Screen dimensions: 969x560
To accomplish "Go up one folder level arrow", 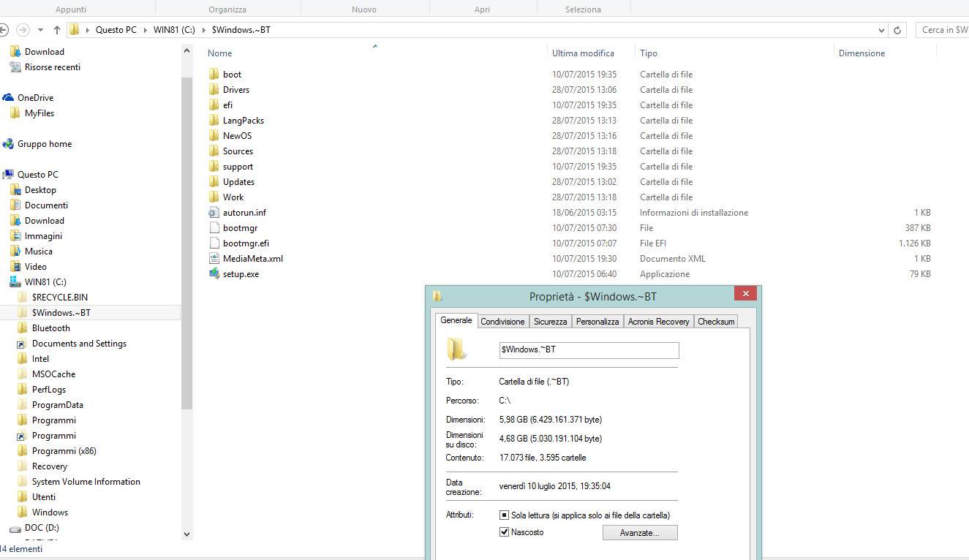I will [x=57, y=30].
